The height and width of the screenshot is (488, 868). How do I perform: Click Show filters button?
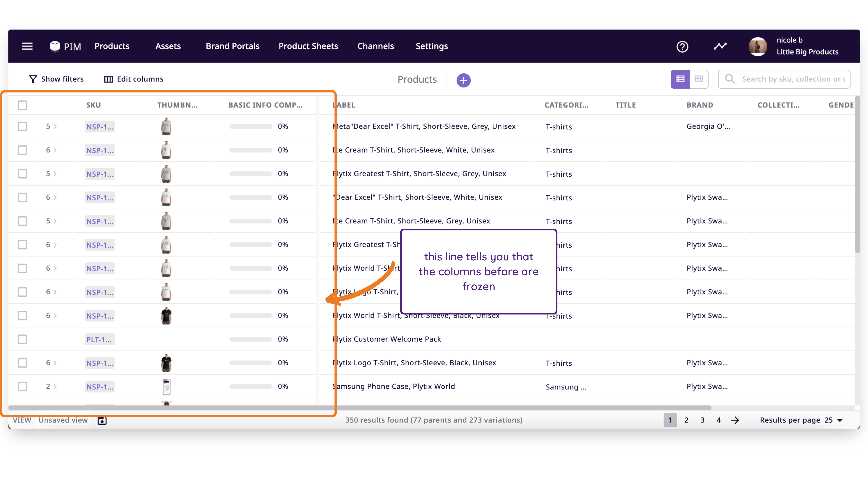(56, 79)
